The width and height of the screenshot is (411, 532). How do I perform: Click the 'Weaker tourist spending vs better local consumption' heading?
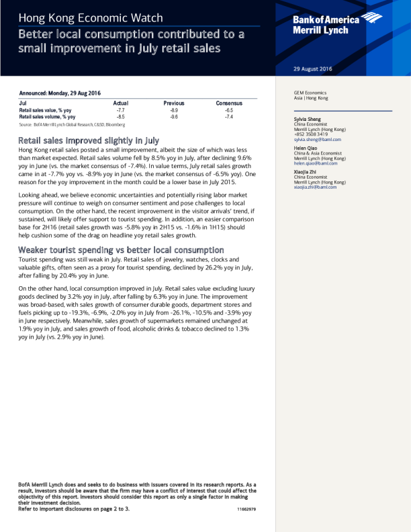[121, 250]
